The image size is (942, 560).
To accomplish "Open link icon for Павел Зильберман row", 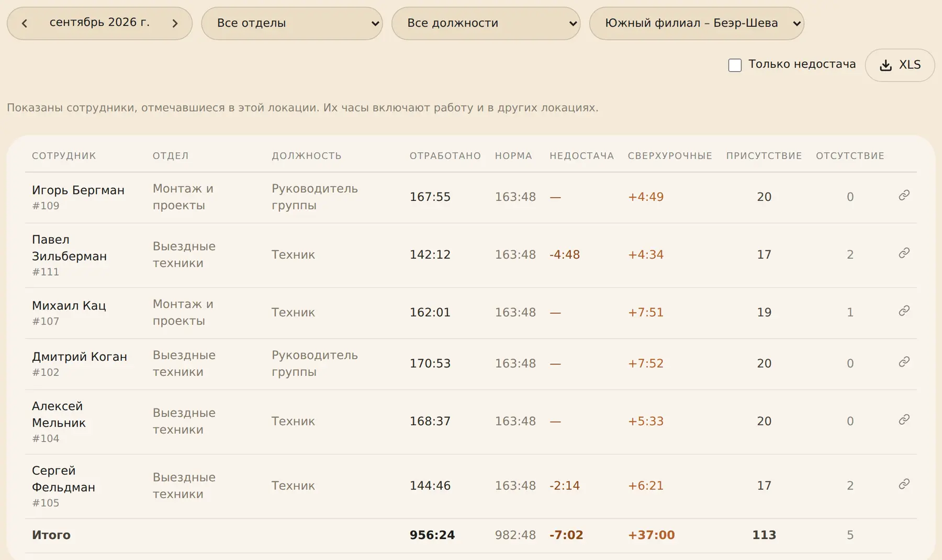I will (x=904, y=253).
